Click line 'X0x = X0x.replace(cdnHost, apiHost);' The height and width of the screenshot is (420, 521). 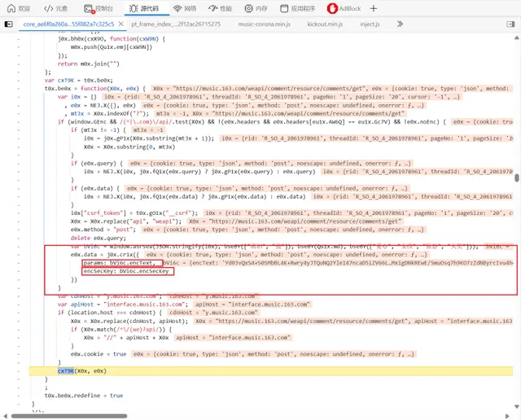(x=129, y=321)
